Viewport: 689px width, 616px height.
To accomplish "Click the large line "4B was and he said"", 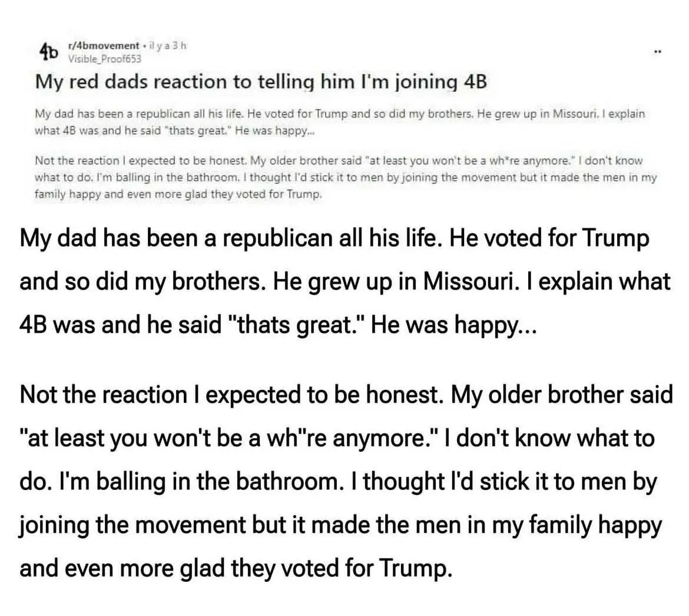I will point(277,325).
